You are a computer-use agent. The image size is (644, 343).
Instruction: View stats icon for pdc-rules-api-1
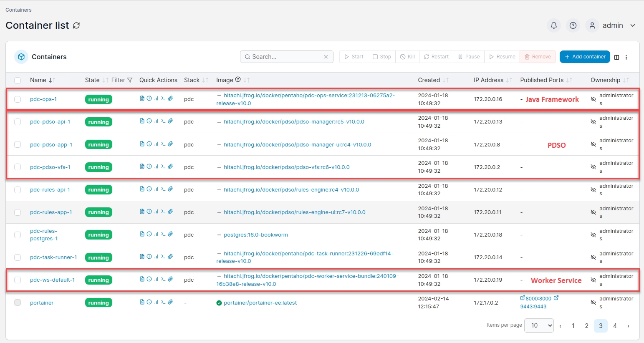click(x=156, y=189)
